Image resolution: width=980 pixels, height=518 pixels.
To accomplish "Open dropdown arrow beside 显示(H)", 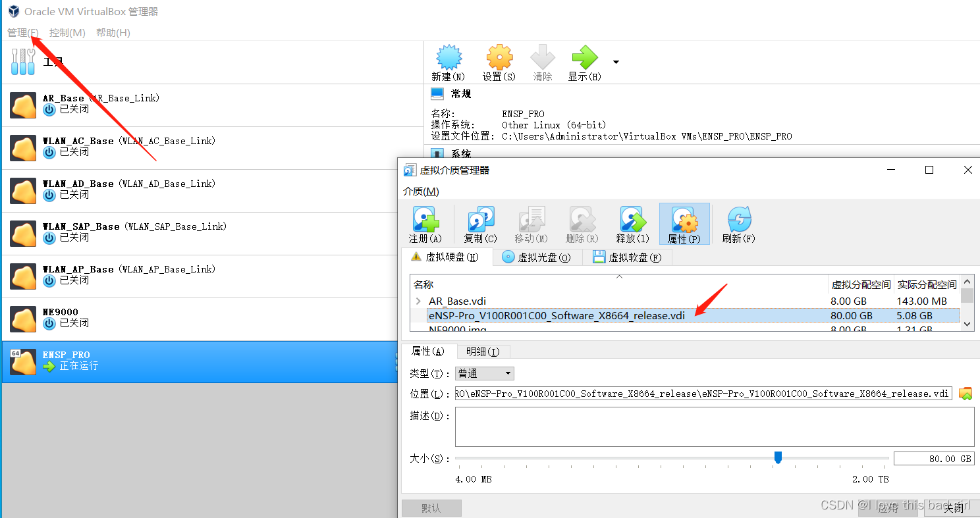I will 616,62.
